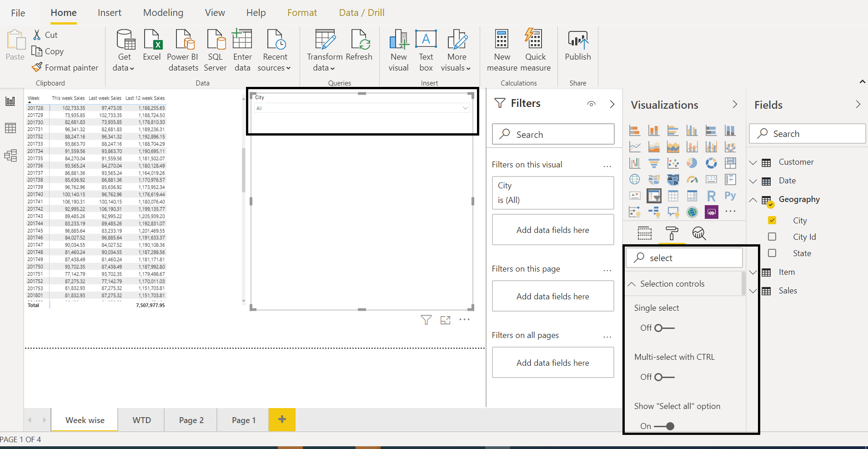Add a new report page
The width and height of the screenshot is (868, 449).
282,419
